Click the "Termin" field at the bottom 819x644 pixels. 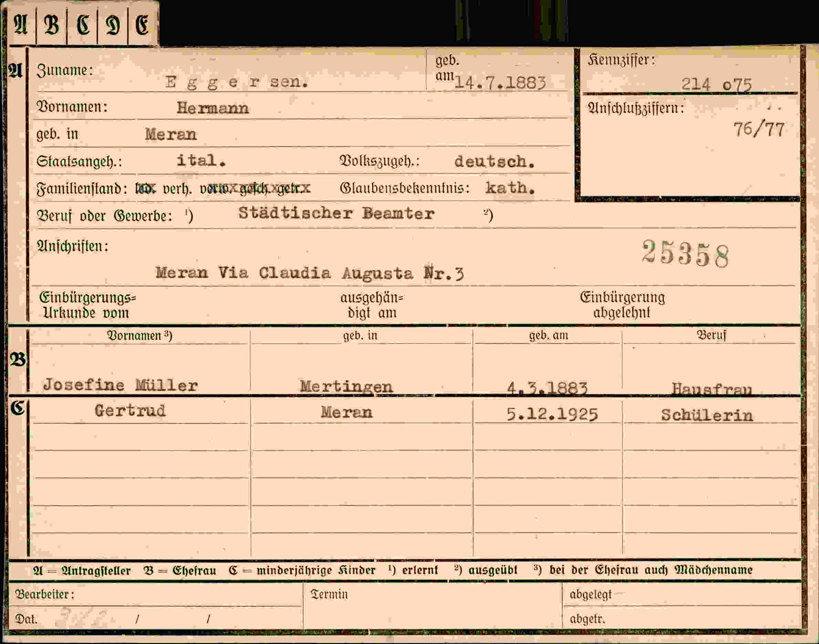click(x=433, y=605)
